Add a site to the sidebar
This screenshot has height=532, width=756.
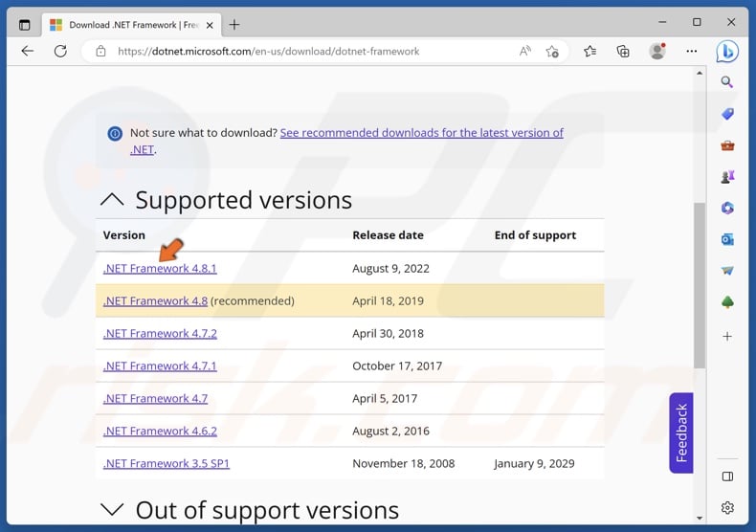click(x=727, y=337)
